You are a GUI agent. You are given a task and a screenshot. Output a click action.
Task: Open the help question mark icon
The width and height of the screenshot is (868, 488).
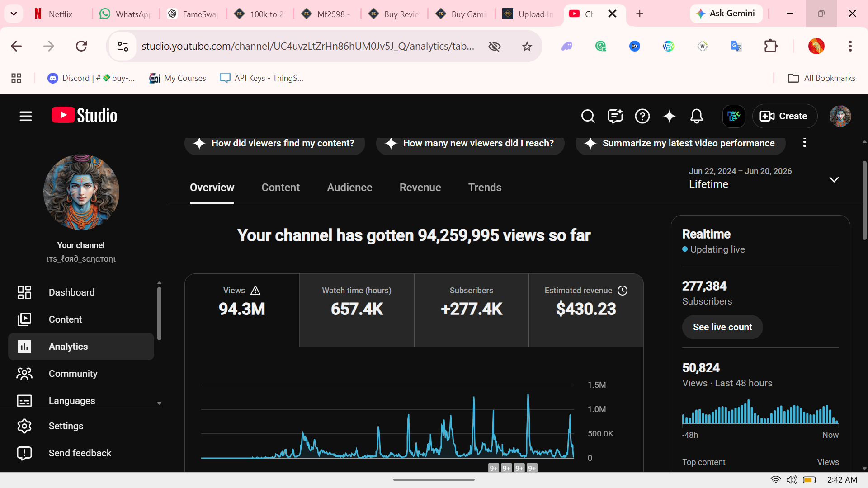[642, 116]
